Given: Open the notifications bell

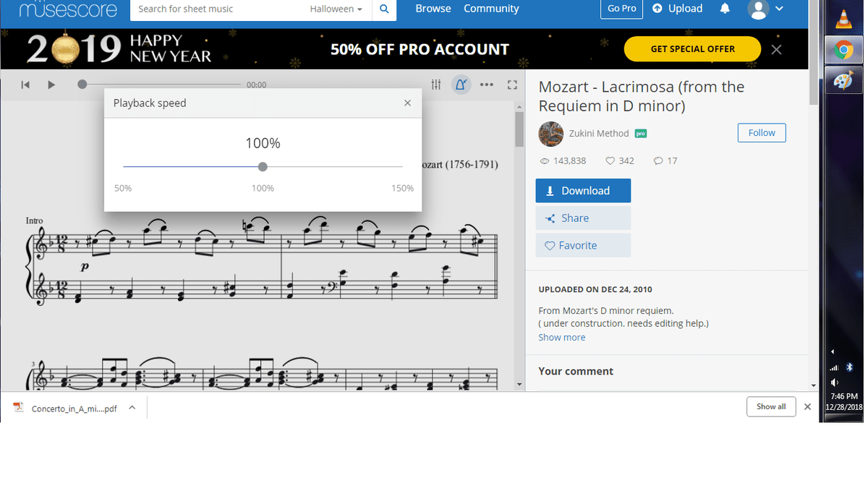Looking at the screenshot, I should pyautogui.click(x=726, y=9).
